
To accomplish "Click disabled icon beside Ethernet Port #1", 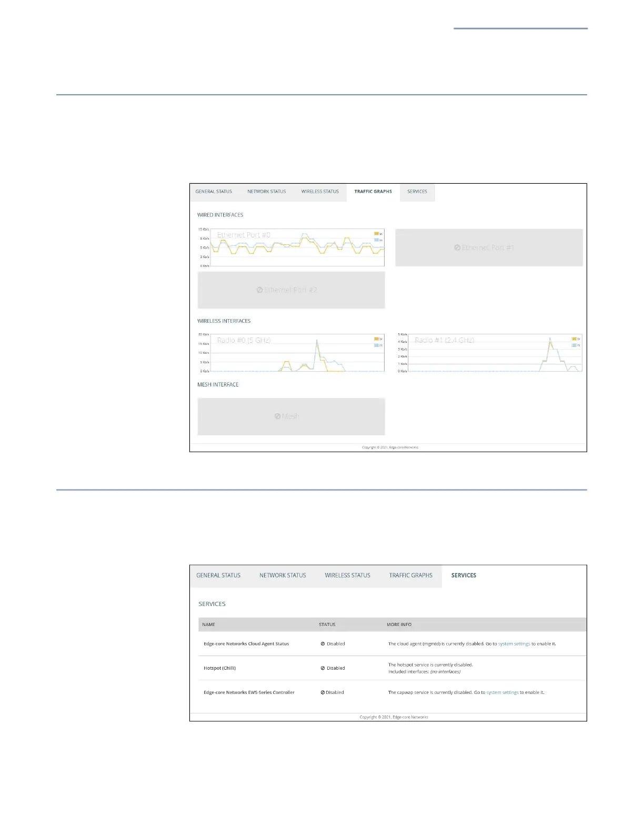I will point(457,247).
